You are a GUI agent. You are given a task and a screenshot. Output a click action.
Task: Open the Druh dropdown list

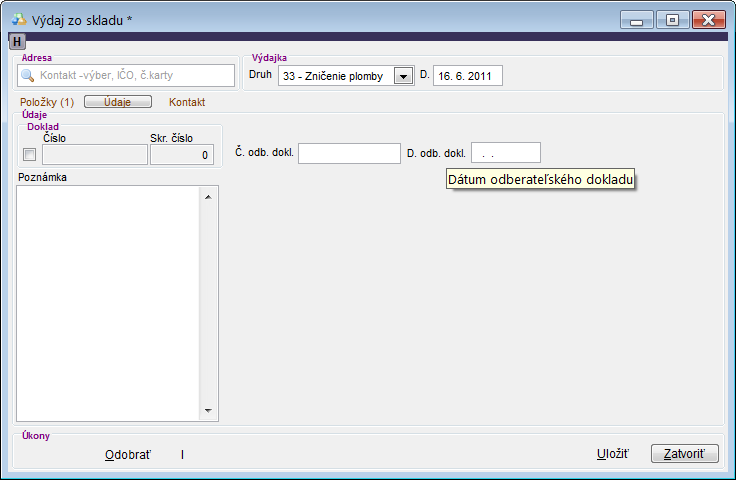(403, 76)
